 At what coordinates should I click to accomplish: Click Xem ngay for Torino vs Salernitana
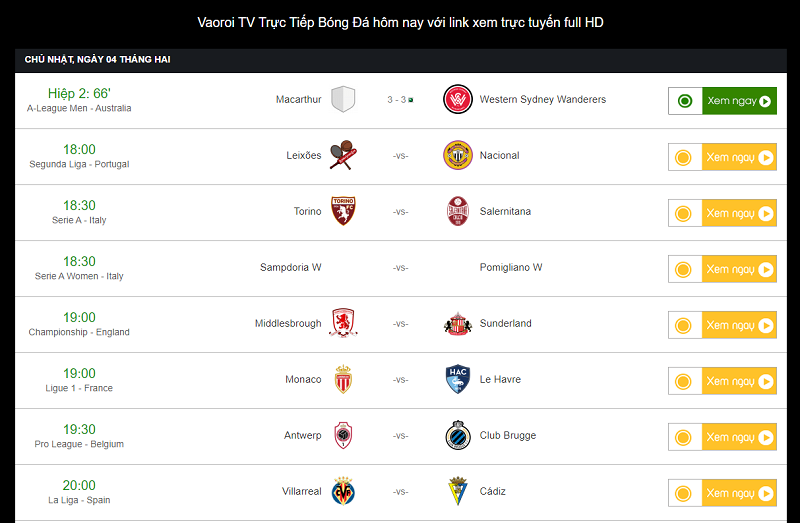[739, 213]
